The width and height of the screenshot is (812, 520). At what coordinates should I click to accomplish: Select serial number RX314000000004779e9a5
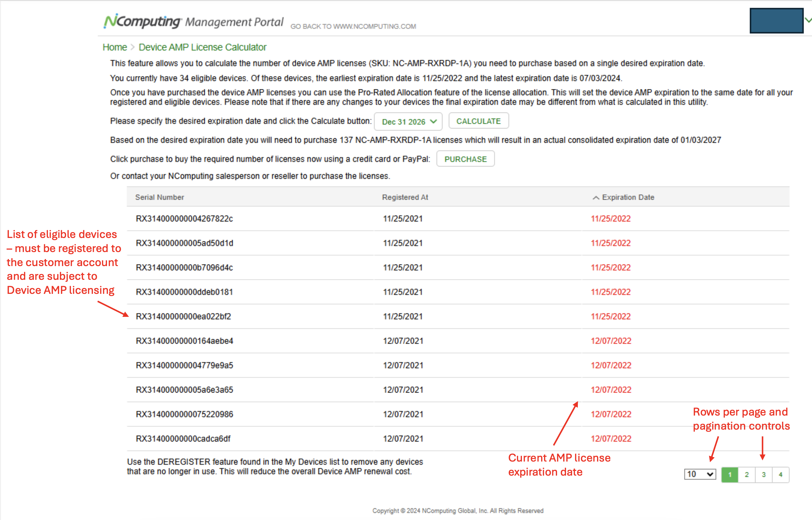click(x=184, y=365)
